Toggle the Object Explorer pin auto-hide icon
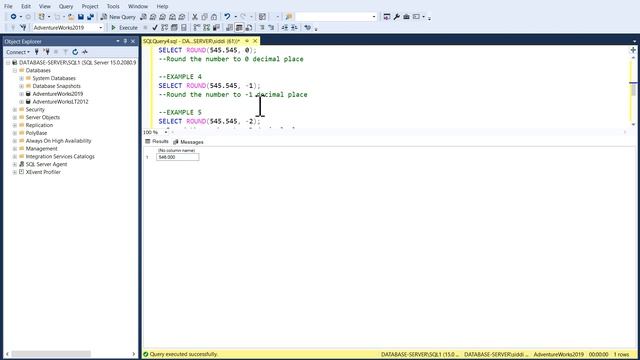This screenshot has height=360, width=640. coord(125,41)
